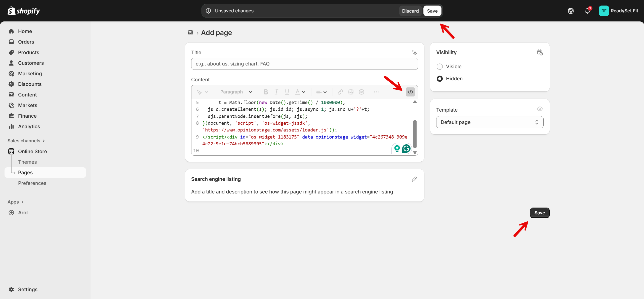
Task: Open the notifications bell
Action: click(588, 11)
